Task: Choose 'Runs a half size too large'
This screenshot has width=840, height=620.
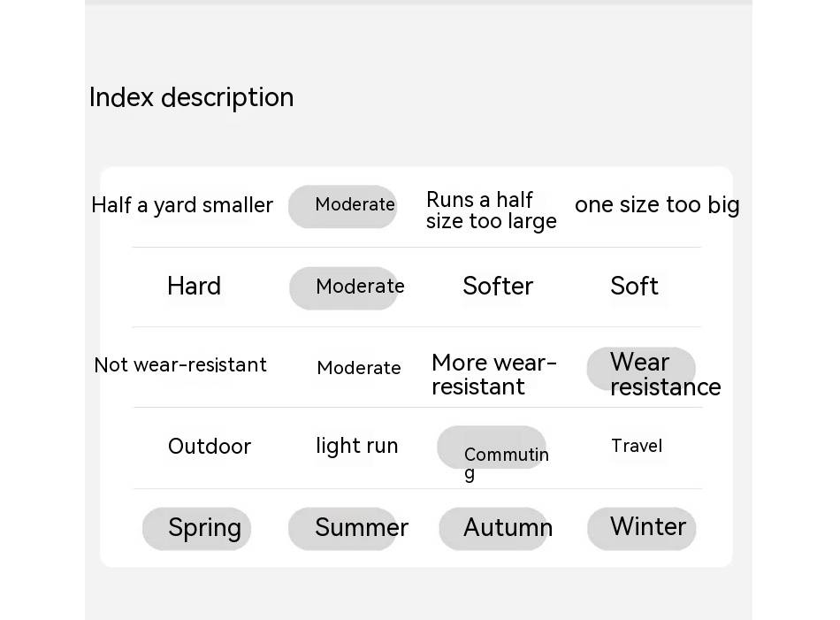Action: click(x=492, y=210)
